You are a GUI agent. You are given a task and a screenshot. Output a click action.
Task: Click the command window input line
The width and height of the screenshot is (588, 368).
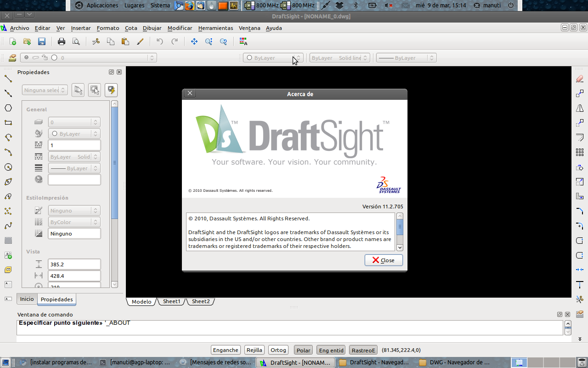290,328
